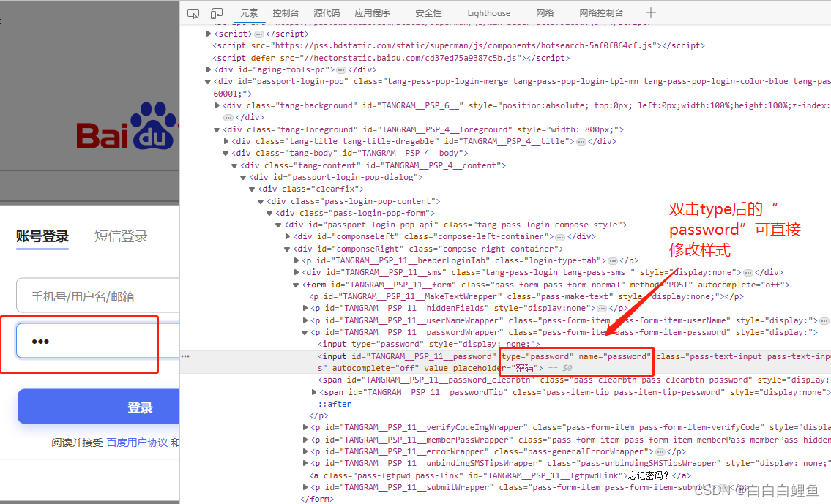The image size is (831, 504).
Task: Expand the tang-title-dragable div node
Action: pos(226,141)
